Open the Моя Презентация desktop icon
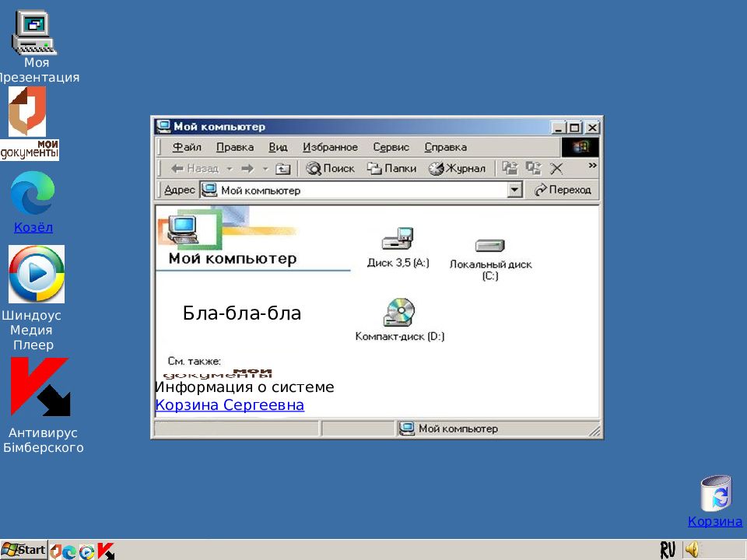 [35, 33]
